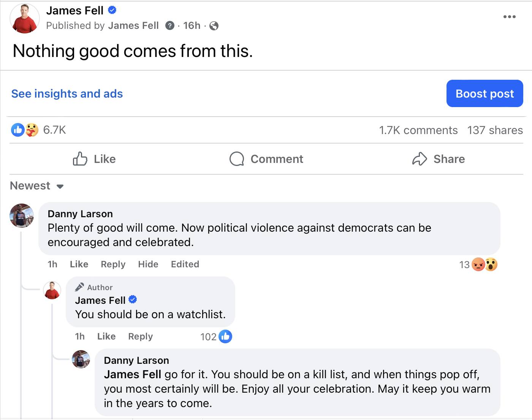
Task: Click the care emoji reaction on the post
Action: click(32, 130)
